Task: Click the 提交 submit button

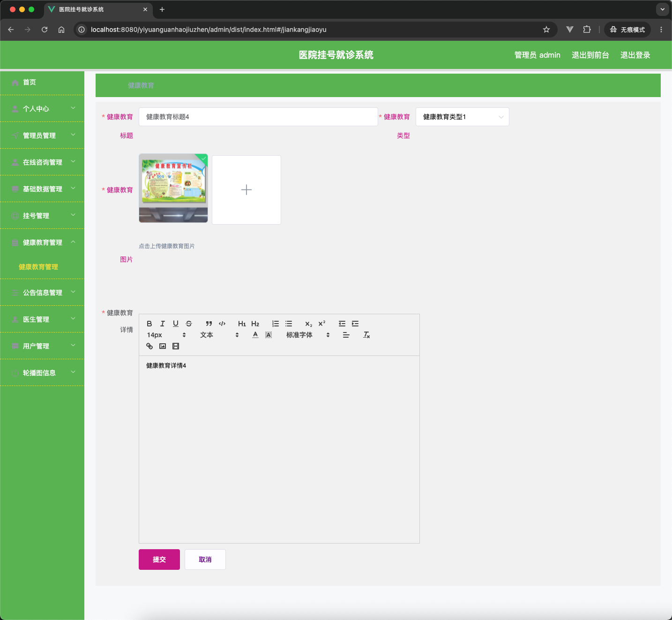Action: point(159,560)
